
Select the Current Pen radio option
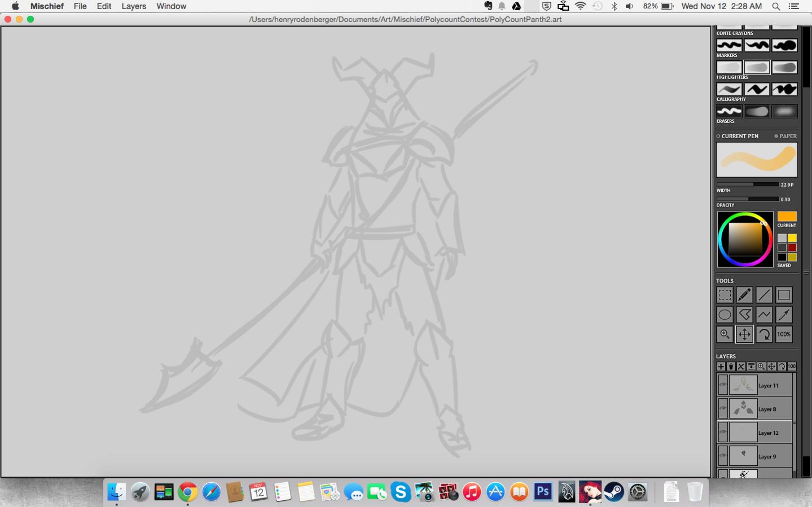(738, 136)
